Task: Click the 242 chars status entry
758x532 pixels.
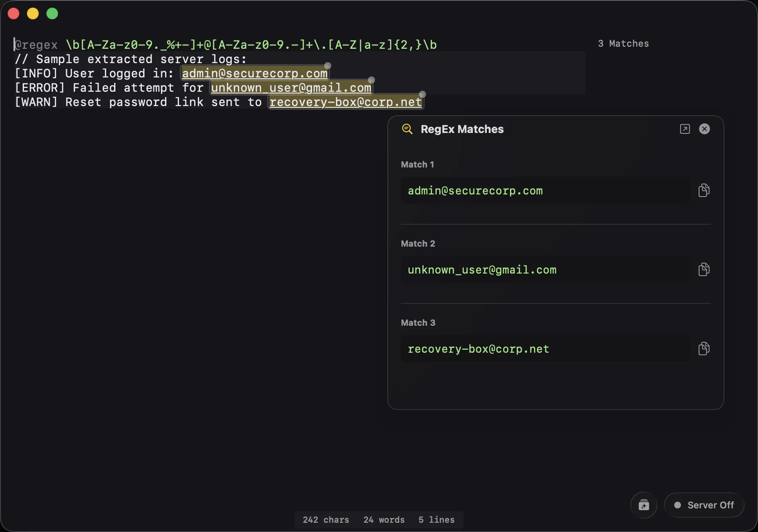Action: coord(326,520)
